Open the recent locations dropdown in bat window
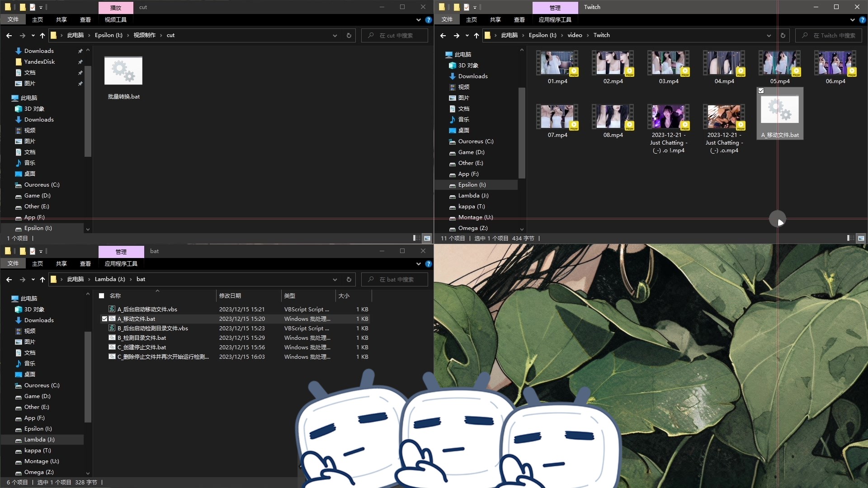Viewport: 868px width, 488px height. click(33, 280)
